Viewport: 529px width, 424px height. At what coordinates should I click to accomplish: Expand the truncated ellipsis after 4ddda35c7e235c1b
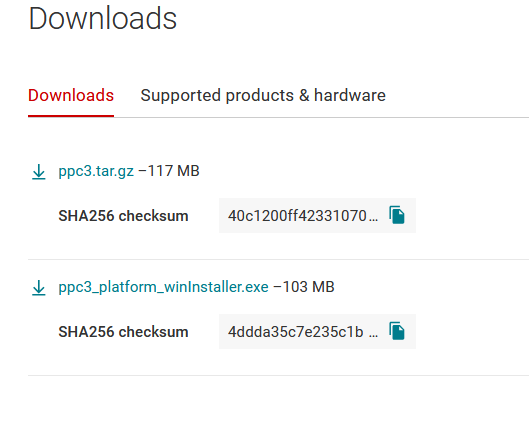click(x=373, y=336)
